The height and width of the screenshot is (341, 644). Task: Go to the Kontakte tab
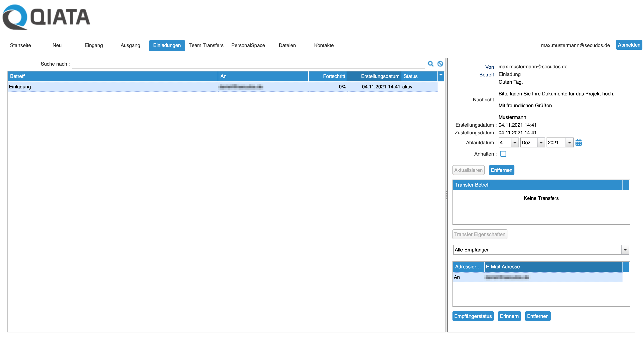324,45
